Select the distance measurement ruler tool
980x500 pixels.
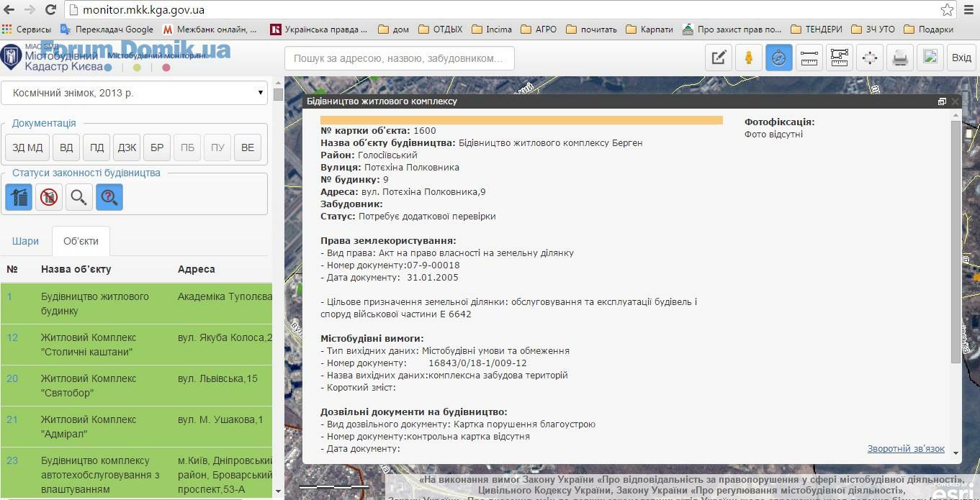click(x=809, y=58)
